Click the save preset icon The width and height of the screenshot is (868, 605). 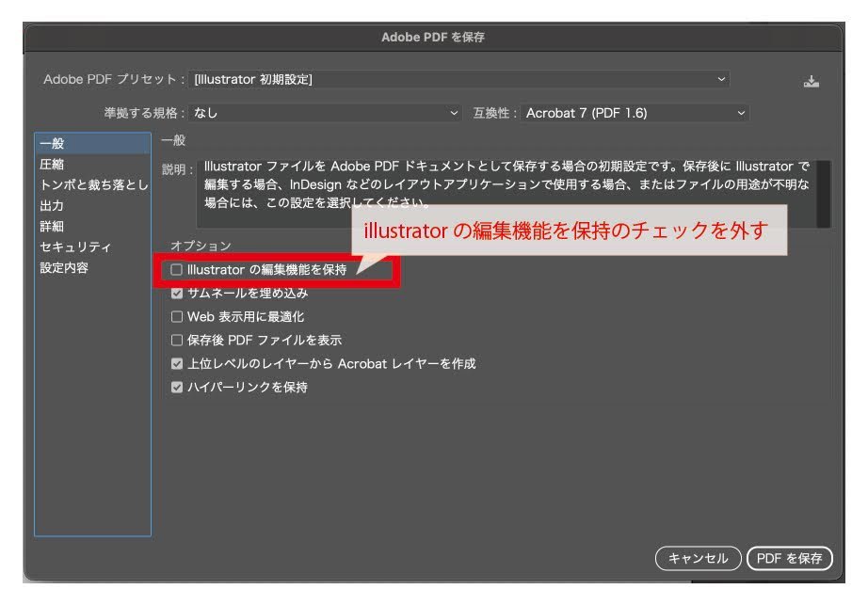pyautogui.click(x=811, y=81)
